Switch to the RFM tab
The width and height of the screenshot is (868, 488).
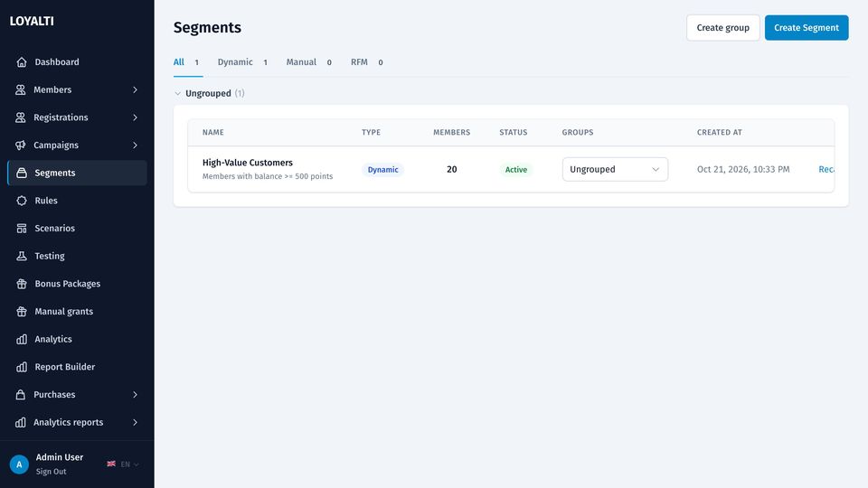366,62
